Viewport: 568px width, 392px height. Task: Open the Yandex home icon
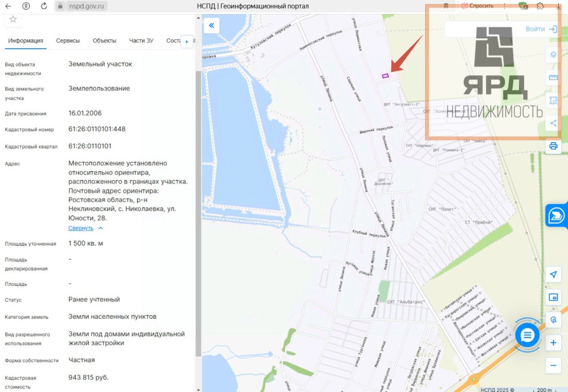pos(26,6)
